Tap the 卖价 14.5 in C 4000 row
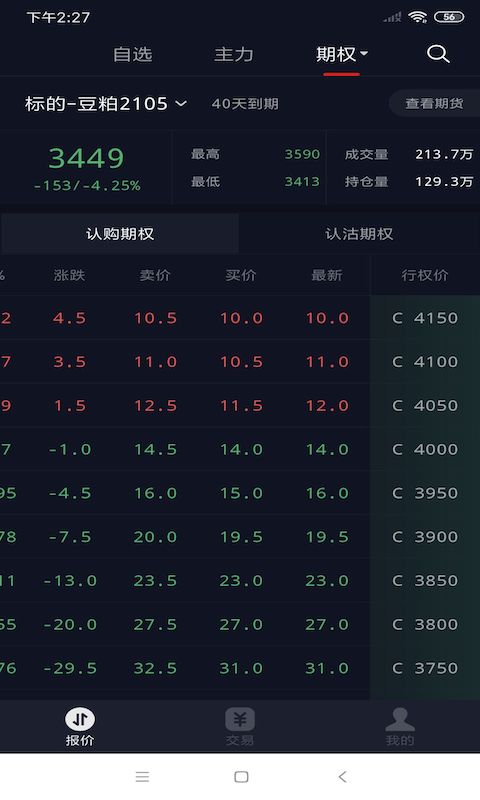Image resolution: width=480 pixels, height=800 pixels. click(155, 449)
